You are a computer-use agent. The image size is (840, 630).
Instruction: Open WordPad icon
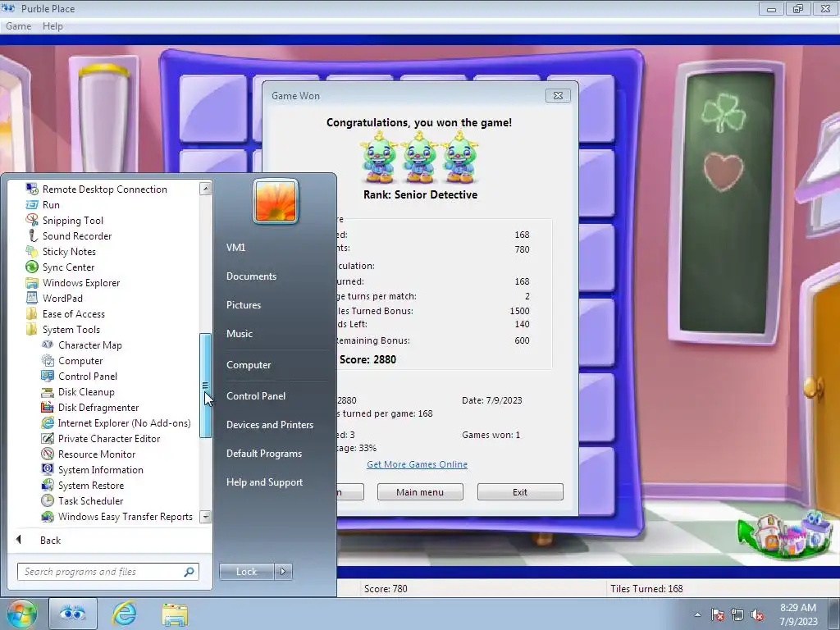tap(32, 298)
